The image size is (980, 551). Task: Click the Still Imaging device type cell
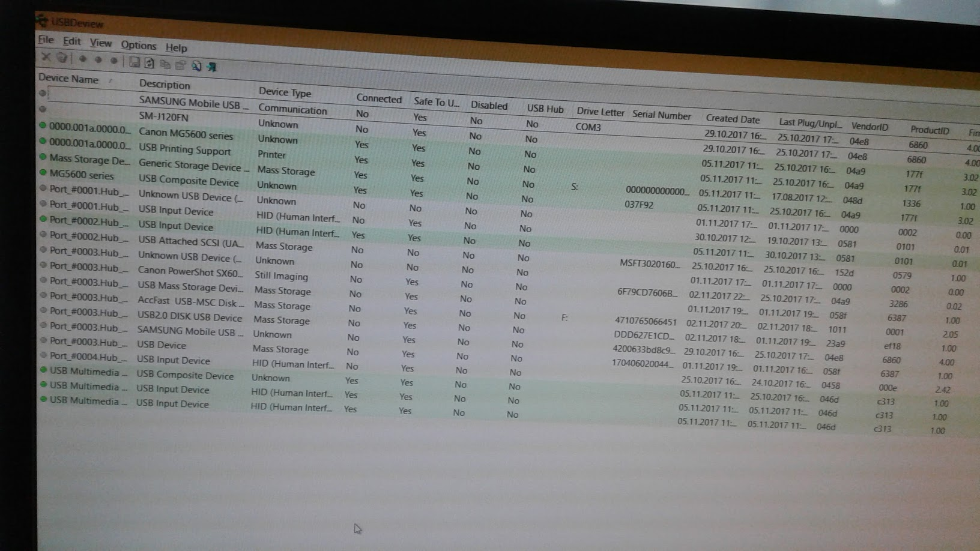point(281,275)
